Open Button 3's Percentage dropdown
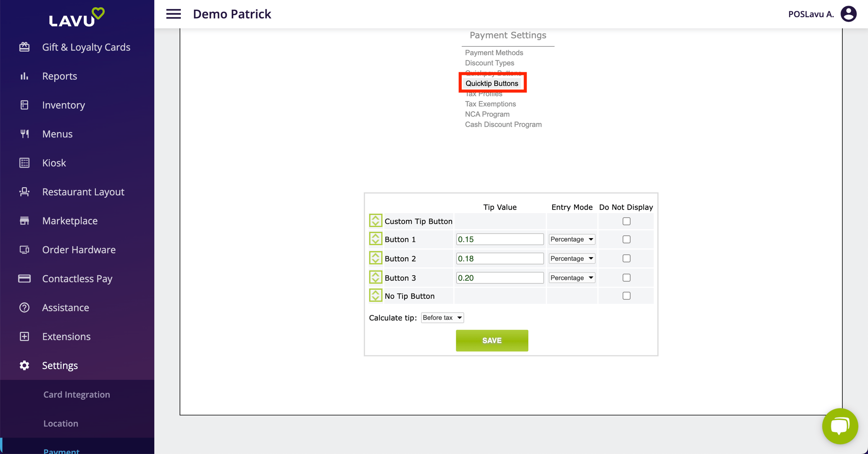 (572, 277)
